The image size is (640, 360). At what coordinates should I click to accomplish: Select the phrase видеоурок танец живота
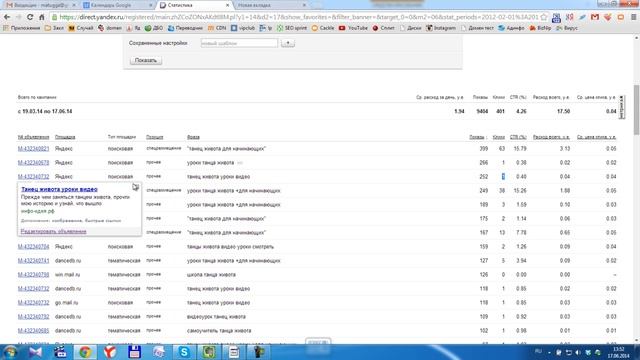tap(216, 317)
